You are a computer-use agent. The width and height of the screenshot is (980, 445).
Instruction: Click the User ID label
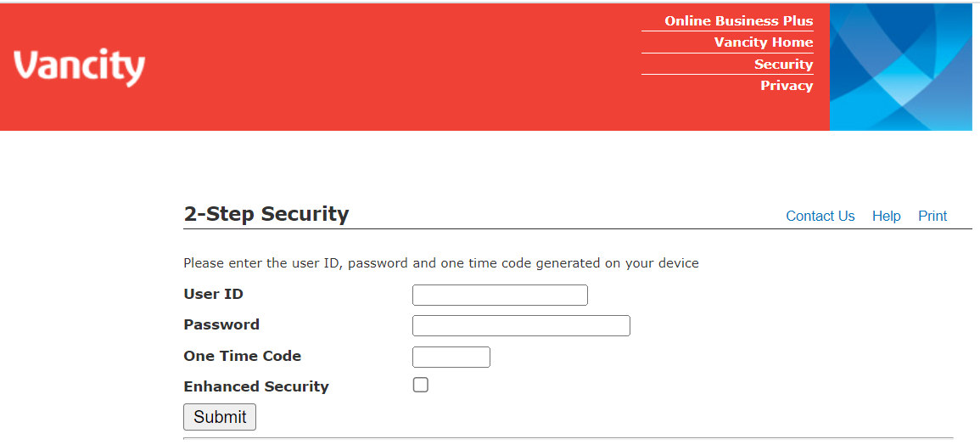click(x=213, y=295)
